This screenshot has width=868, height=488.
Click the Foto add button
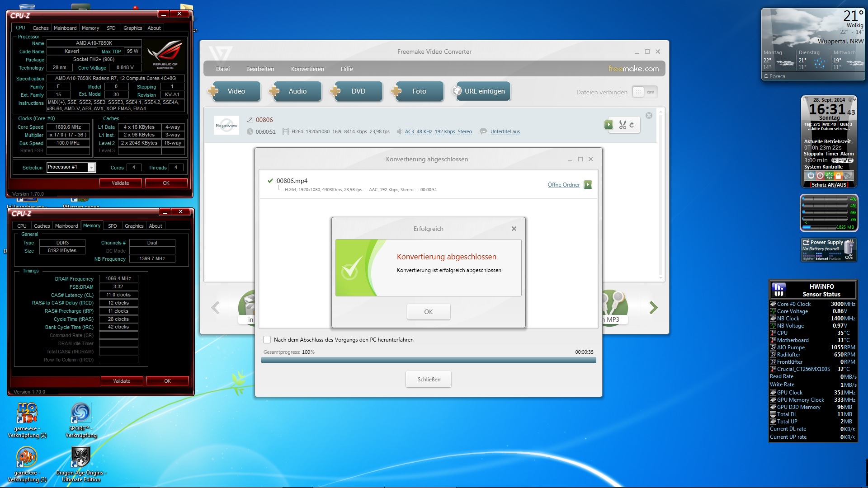pyautogui.click(x=419, y=91)
